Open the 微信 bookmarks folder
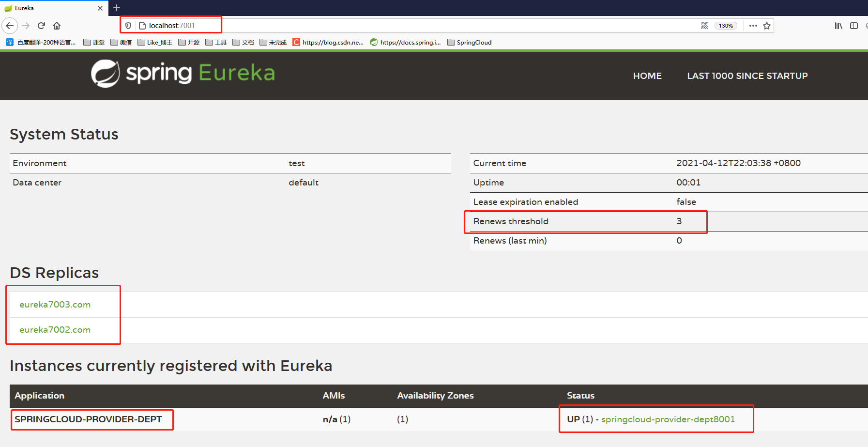Image resolution: width=868 pixels, height=447 pixels. (121, 43)
